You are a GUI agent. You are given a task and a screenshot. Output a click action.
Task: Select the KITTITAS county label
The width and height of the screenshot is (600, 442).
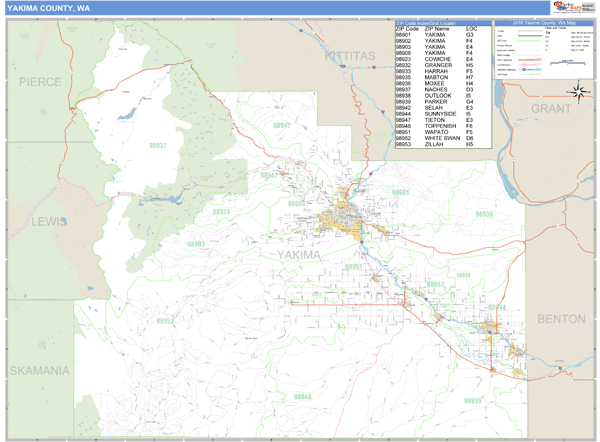pos(350,56)
